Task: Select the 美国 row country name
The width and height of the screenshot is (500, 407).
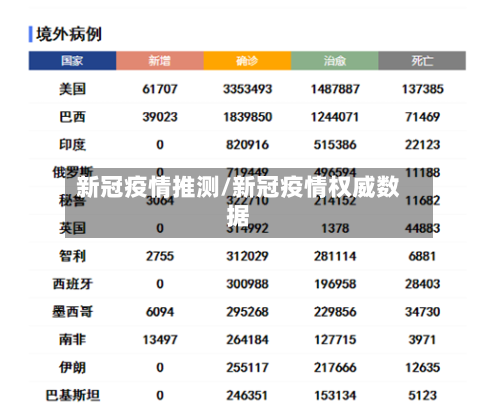Action: pos(72,89)
